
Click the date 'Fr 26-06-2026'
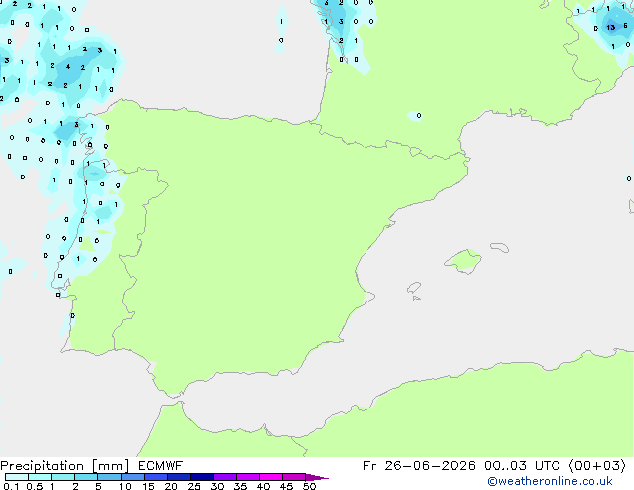pos(419,466)
